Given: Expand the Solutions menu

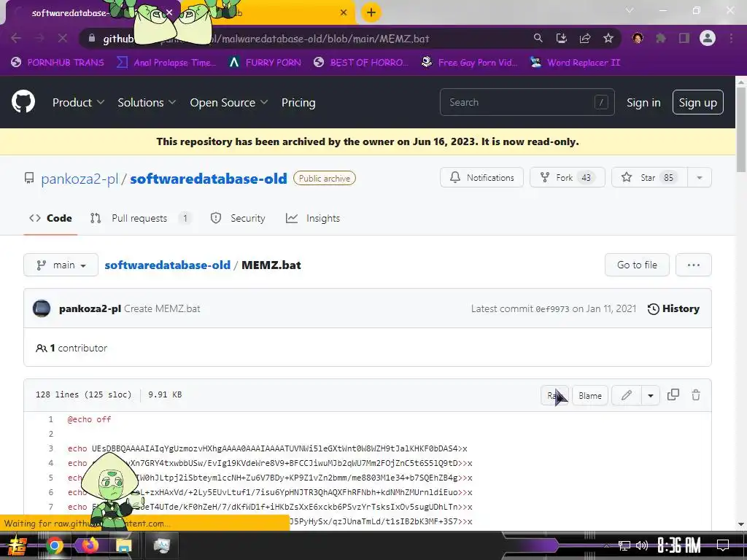Looking at the screenshot, I should (147, 102).
